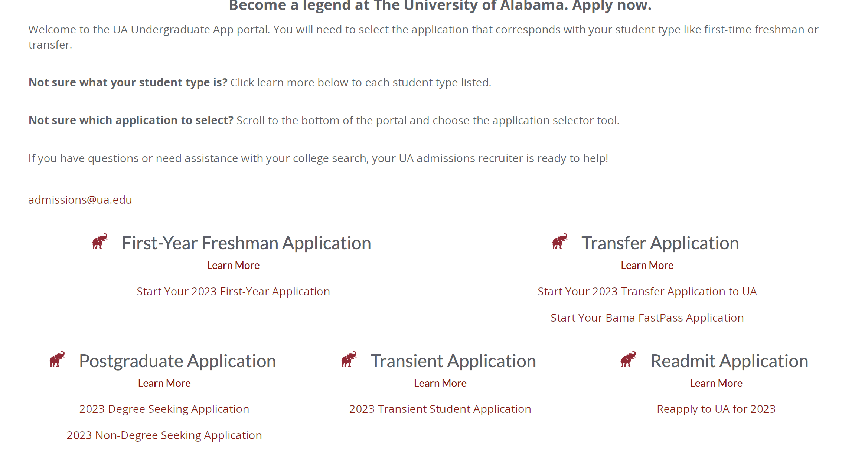Click elephant icon beside Readmit Application
868x454 pixels.
click(629, 359)
